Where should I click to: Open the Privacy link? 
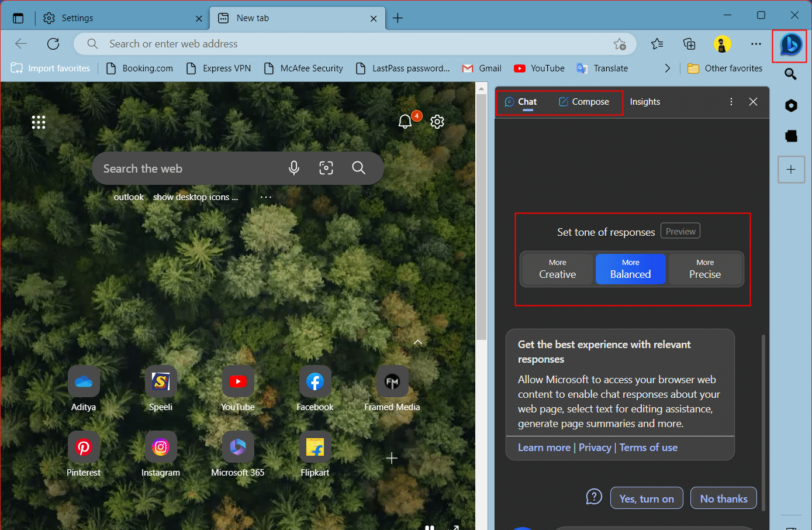tap(595, 448)
